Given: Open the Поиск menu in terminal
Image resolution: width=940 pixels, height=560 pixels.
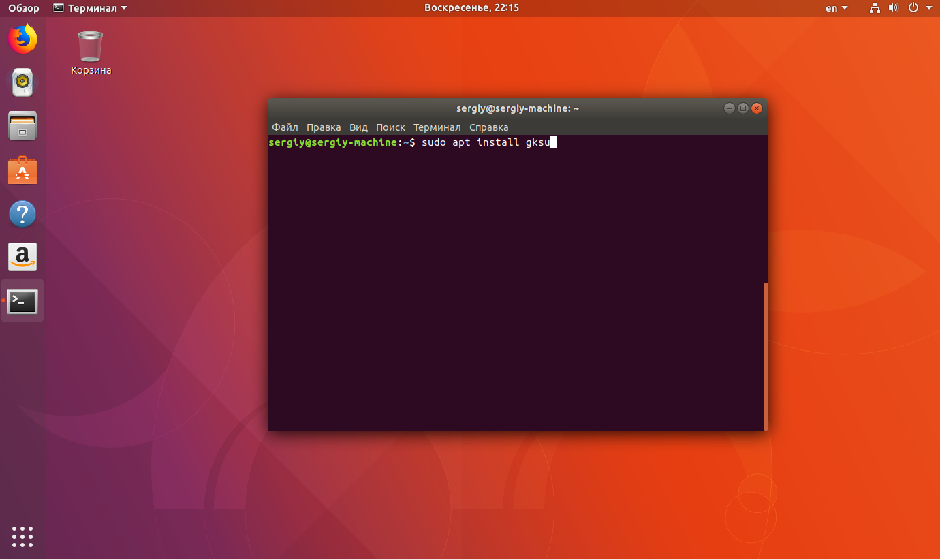Looking at the screenshot, I should pyautogui.click(x=390, y=127).
